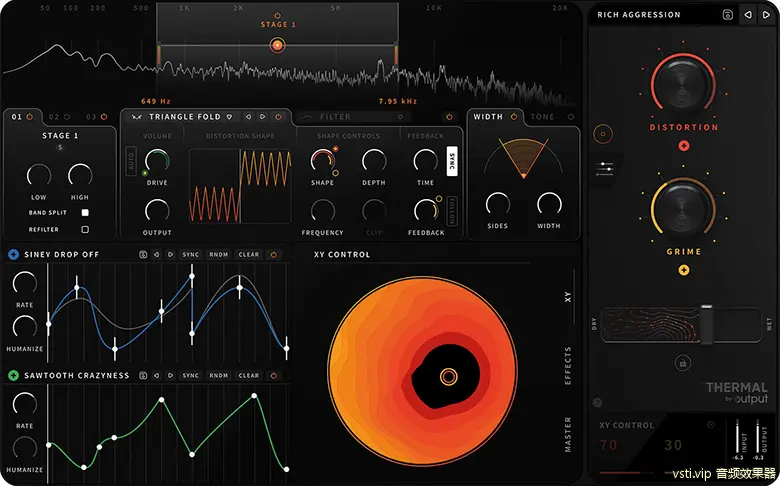The height and width of the screenshot is (486, 780).
Task: Save the Siney Drop Off modulator preset
Action: coord(144,255)
